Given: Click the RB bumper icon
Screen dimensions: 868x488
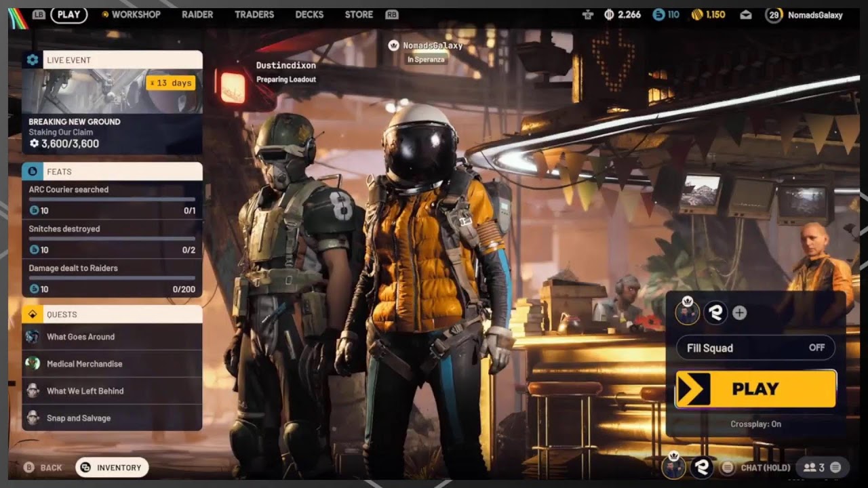Looking at the screenshot, I should [391, 14].
